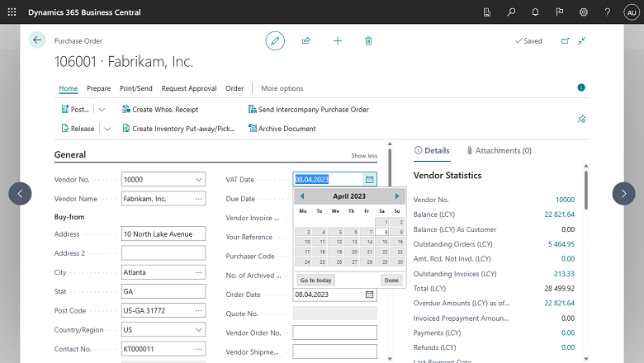Open Request Approval tab

[x=189, y=88]
